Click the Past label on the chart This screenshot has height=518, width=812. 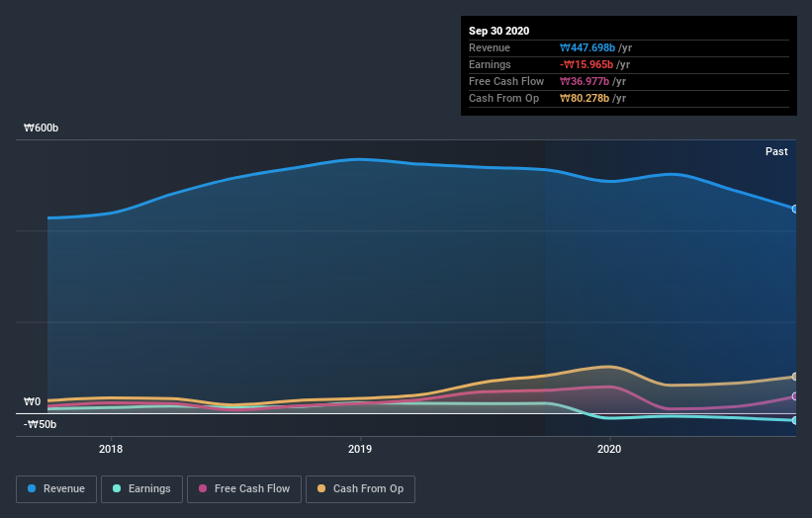coord(776,151)
